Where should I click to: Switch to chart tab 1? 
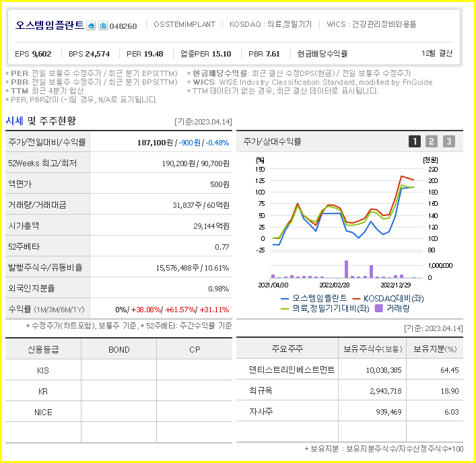pyautogui.click(x=414, y=141)
